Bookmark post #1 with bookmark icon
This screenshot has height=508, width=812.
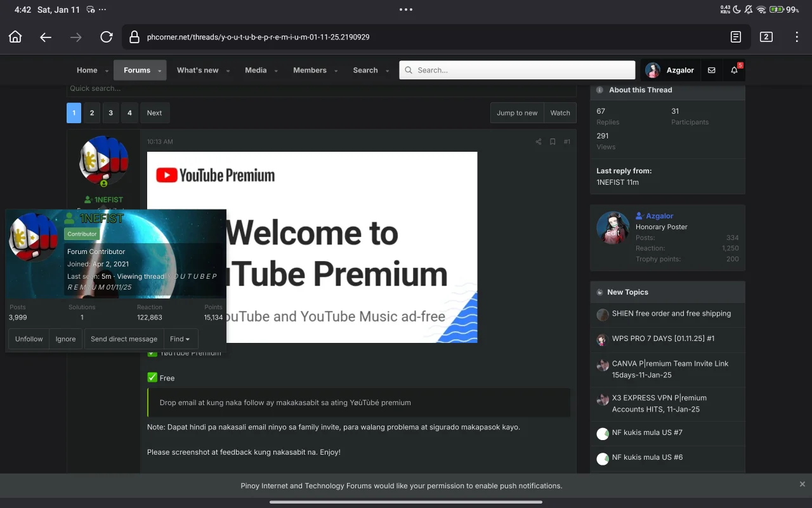click(x=553, y=142)
